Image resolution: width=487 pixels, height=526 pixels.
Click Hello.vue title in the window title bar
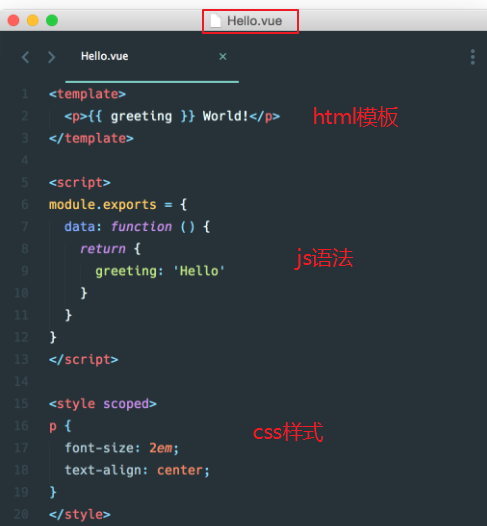point(255,21)
